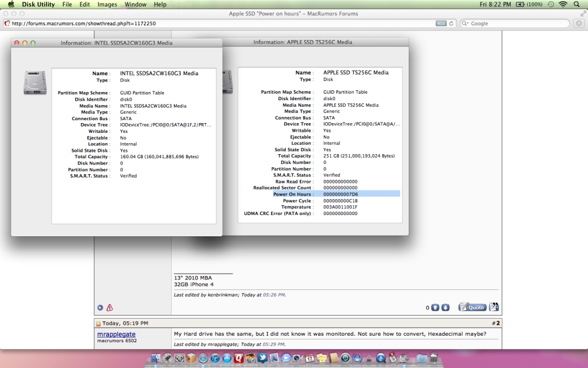Screen dimensions: 588x368
Task: Open iTunes from the Dock
Action: 215,358
